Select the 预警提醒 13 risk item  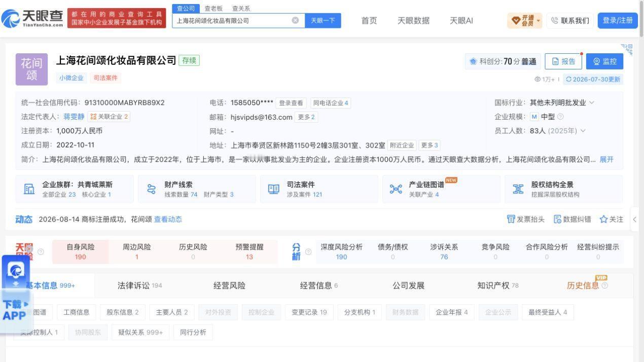coord(249,252)
